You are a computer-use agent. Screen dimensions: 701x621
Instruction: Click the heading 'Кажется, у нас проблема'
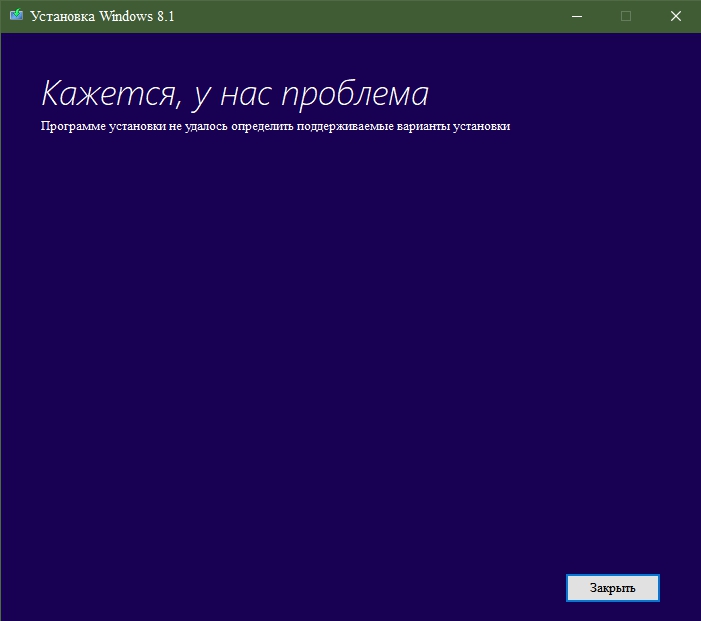[235, 94]
